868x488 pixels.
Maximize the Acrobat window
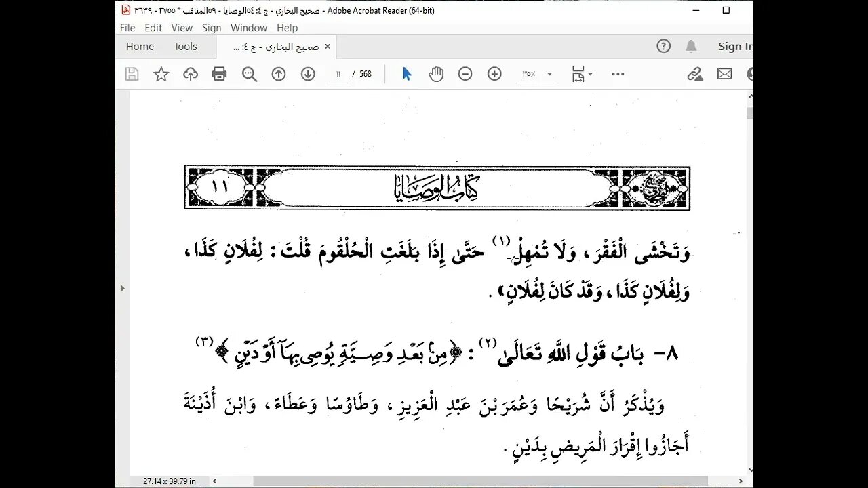click(726, 10)
